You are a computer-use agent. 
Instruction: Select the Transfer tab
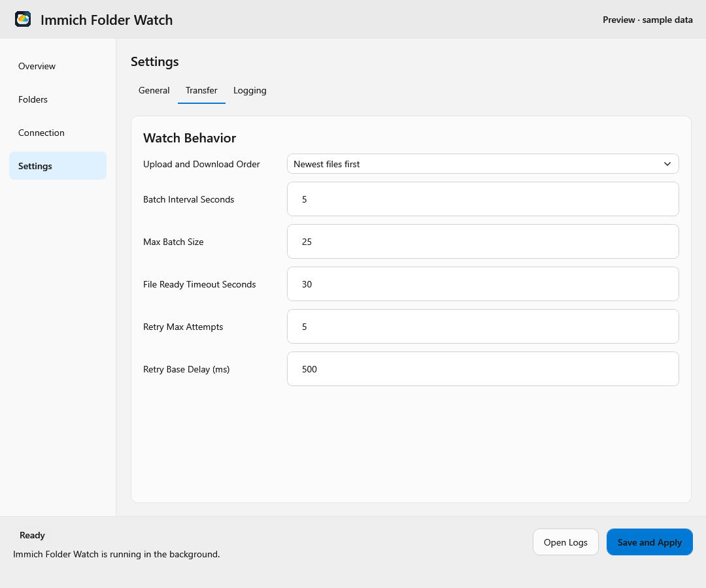[x=201, y=90]
